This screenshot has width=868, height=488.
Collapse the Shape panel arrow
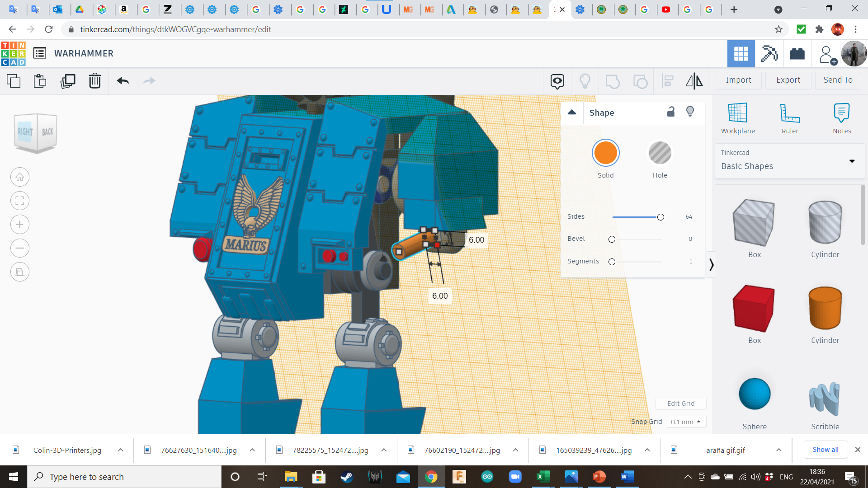[572, 113]
